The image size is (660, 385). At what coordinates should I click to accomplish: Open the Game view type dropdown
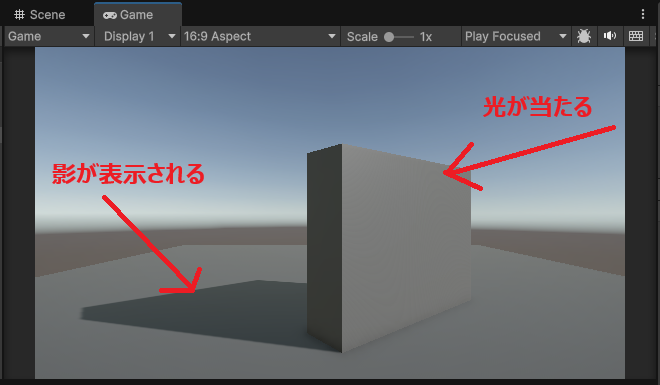pyautogui.click(x=49, y=36)
